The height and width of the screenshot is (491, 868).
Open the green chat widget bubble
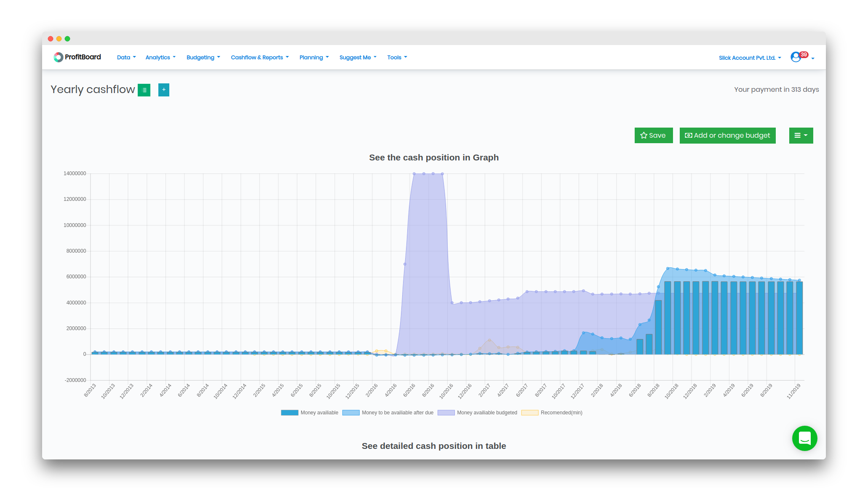tap(804, 438)
